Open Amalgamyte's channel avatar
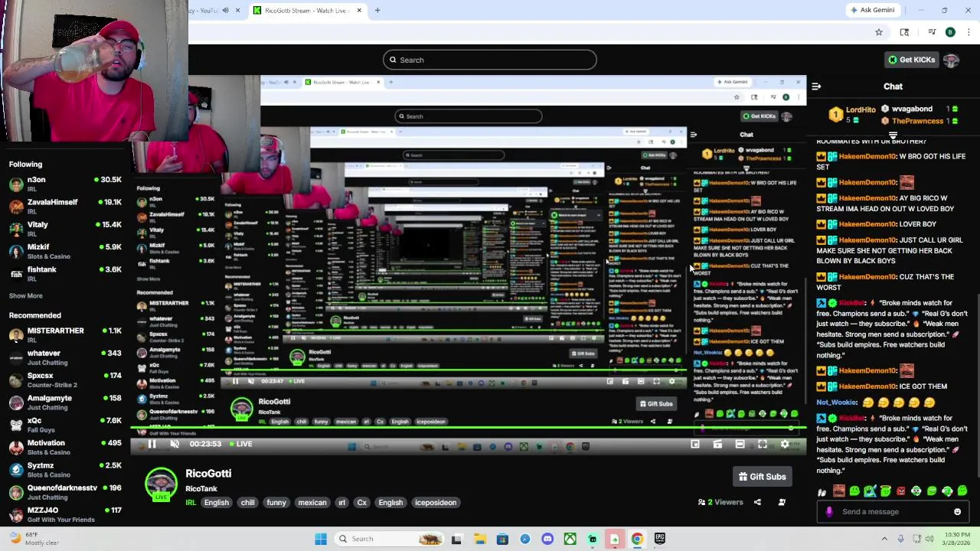Screen dimensions: 980x551 point(16,403)
